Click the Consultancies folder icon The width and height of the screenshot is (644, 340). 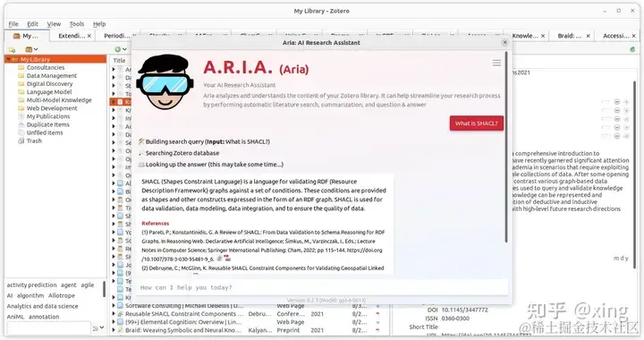21,67
